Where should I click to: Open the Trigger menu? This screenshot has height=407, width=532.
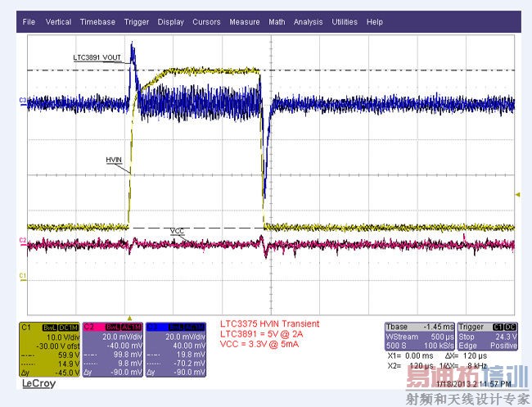(x=137, y=22)
